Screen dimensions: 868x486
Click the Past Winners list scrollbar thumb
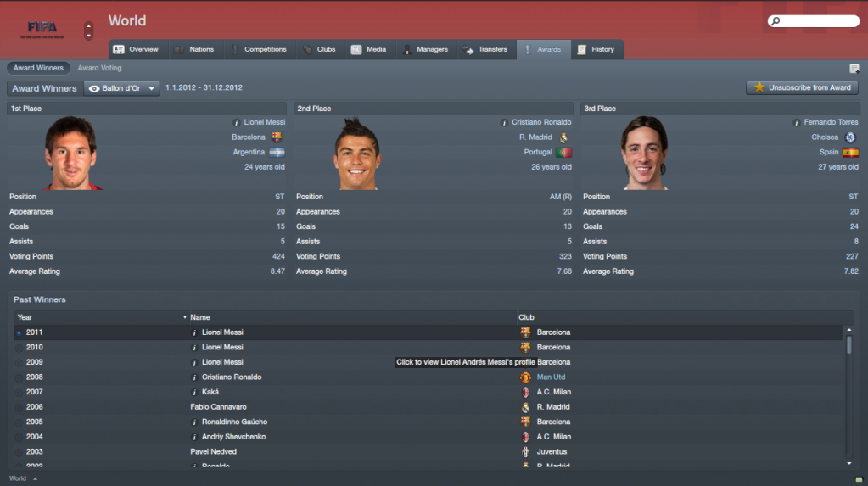tap(848, 345)
